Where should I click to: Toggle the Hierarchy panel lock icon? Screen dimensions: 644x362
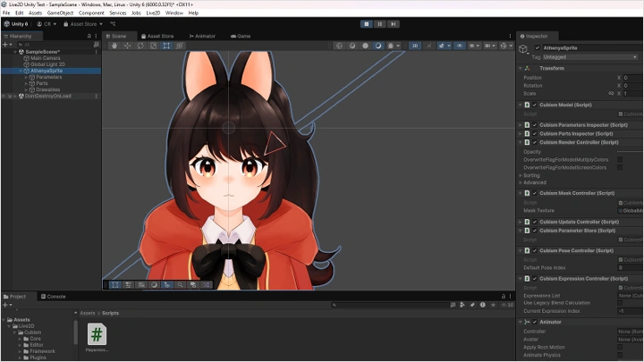pos(89,36)
